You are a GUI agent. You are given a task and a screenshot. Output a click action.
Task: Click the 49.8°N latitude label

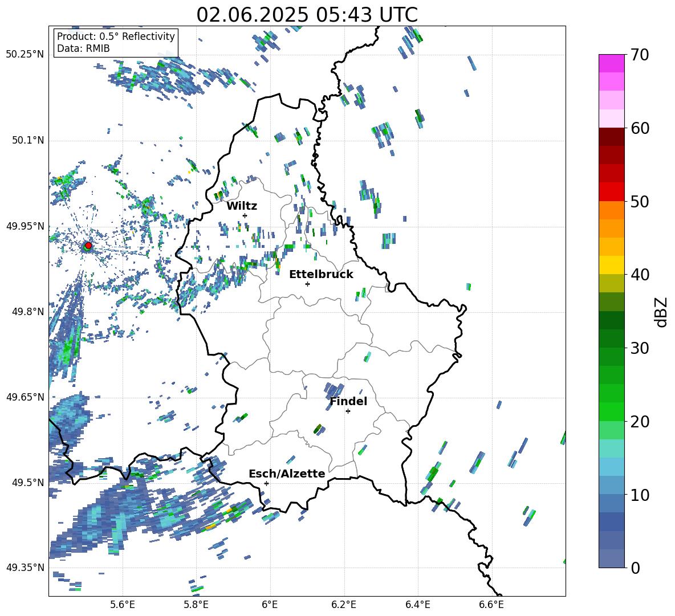click(x=28, y=312)
